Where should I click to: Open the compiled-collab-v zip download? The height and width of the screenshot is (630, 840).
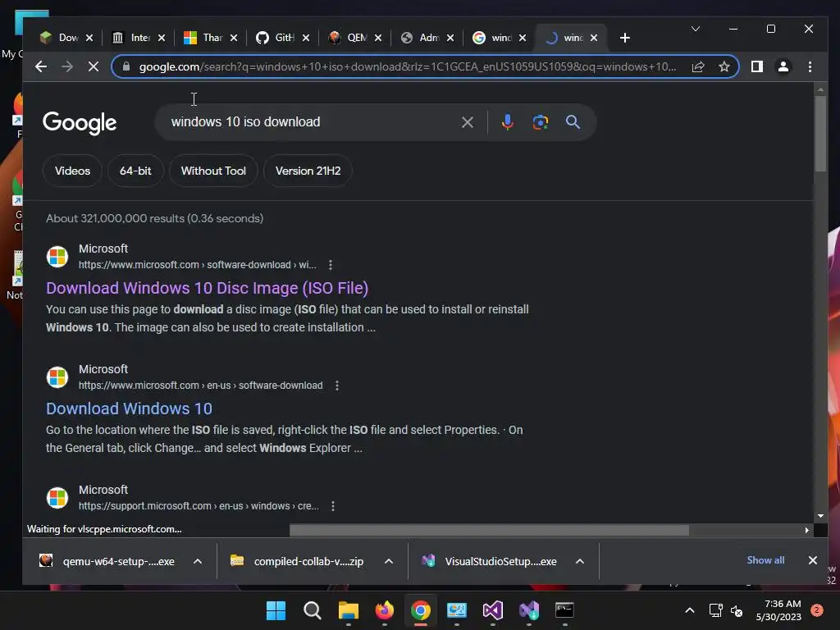(x=297, y=561)
